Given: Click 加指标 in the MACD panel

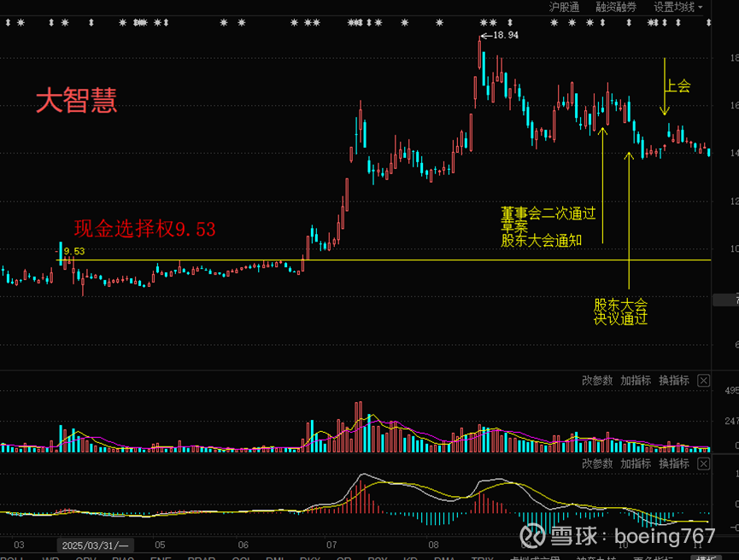Looking at the screenshot, I should 636,464.
